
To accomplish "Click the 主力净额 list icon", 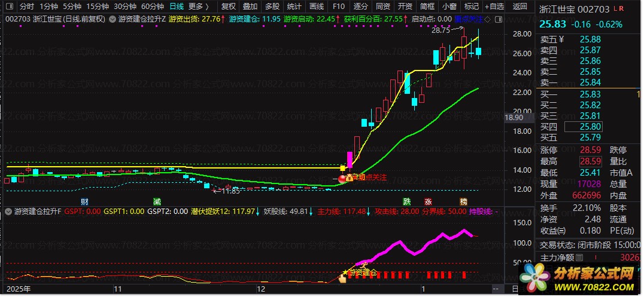I will pyautogui.click(x=579, y=258).
